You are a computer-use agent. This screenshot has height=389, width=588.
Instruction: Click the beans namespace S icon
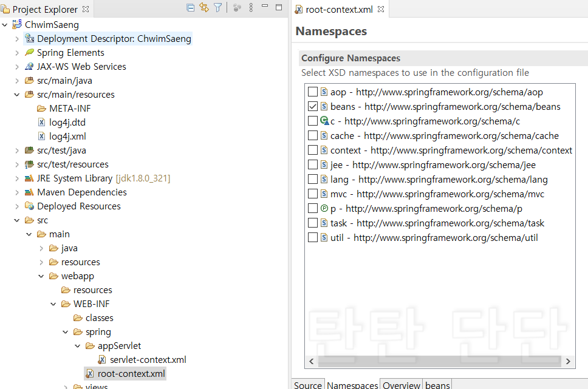324,106
